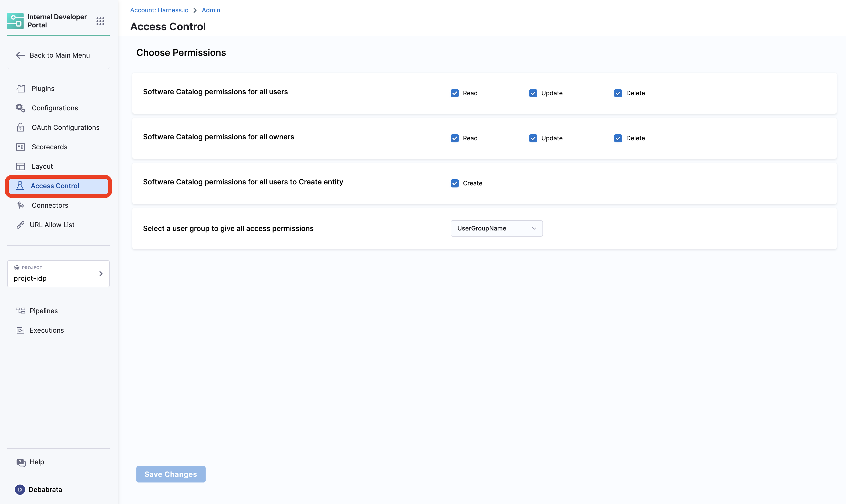Go to Pipelines in the sidebar

[44, 311]
